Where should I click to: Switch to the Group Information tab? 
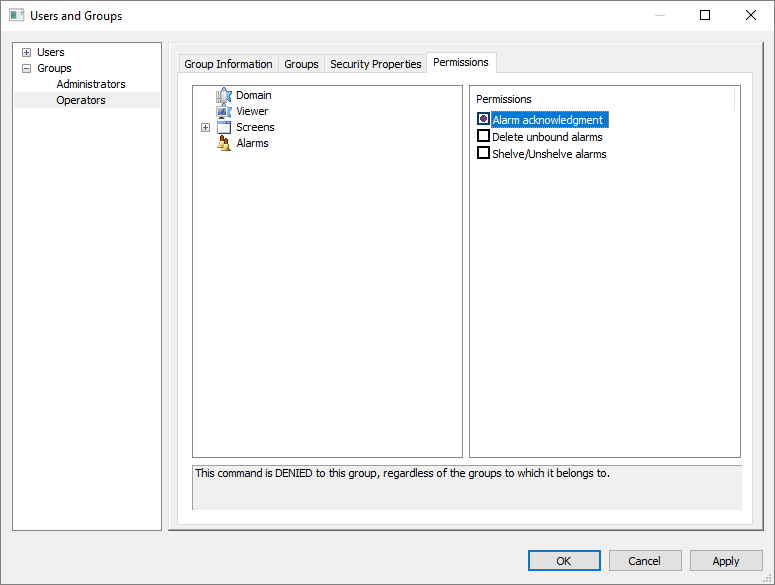click(228, 64)
